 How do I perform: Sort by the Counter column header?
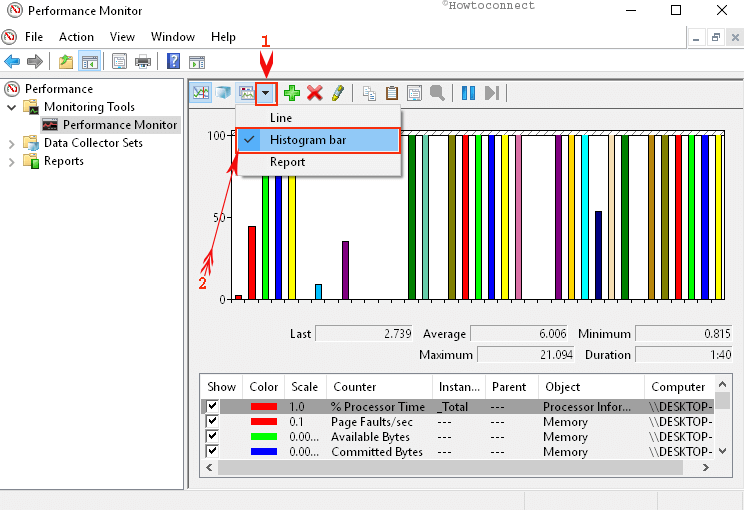click(379, 387)
